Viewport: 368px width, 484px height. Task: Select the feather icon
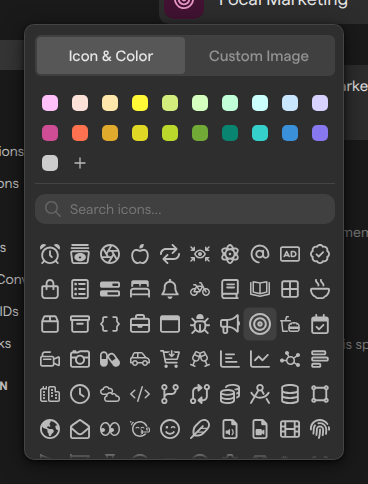(x=200, y=429)
